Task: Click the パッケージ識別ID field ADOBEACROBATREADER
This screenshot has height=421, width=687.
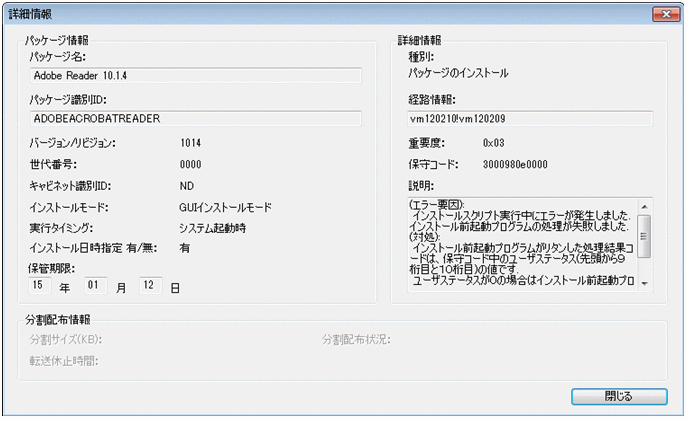Action: click(x=196, y=118)
